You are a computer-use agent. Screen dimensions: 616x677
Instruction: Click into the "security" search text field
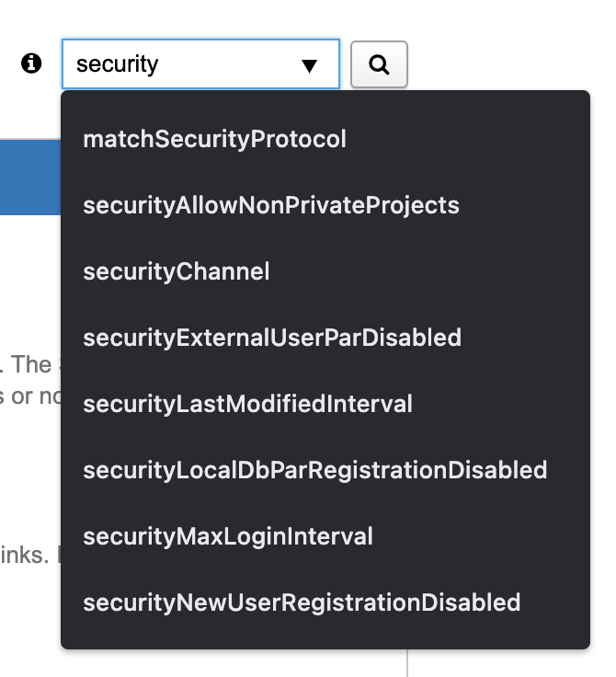click(x=175, y=64)
